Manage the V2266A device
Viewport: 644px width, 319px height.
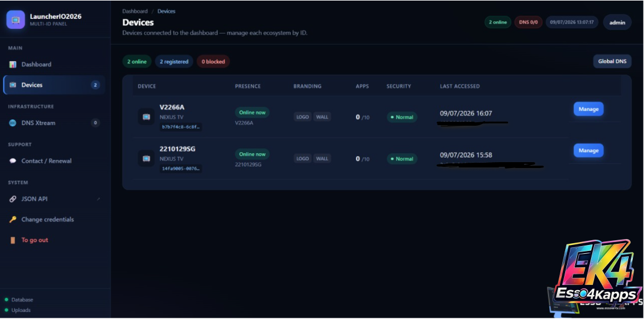589,109
